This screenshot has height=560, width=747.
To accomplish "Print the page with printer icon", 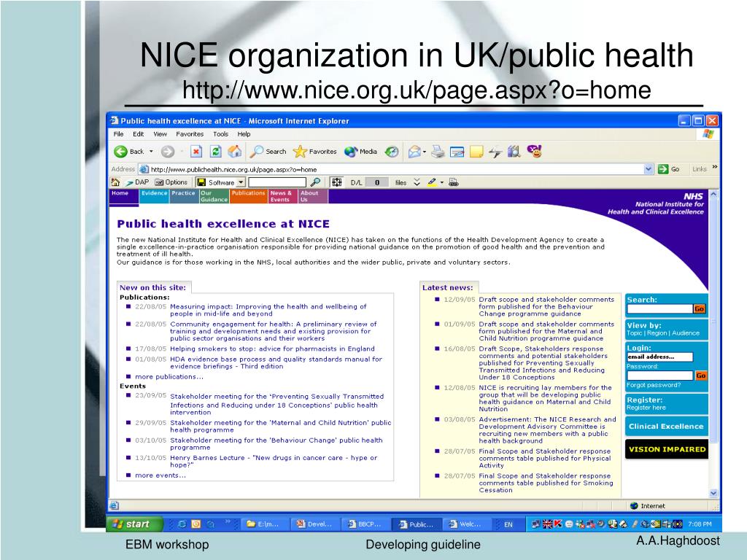I will point(438,152).
